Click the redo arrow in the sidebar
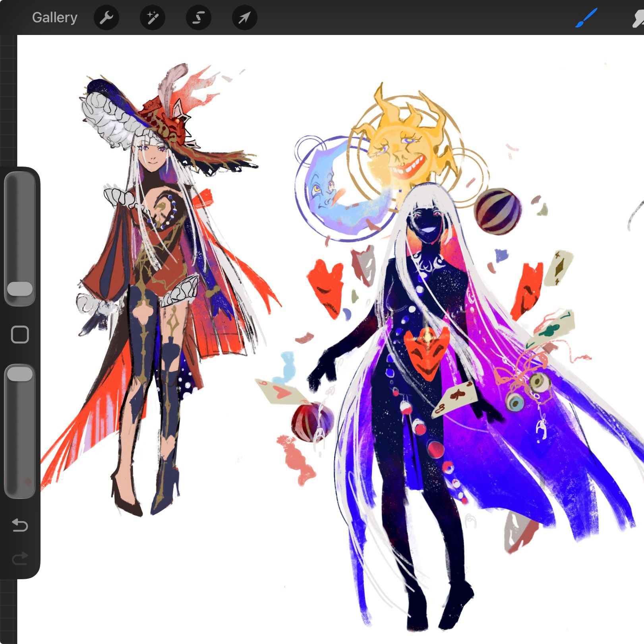Viewport: 644px width, 644px height. pyautogui.click(x=20, y=559)
